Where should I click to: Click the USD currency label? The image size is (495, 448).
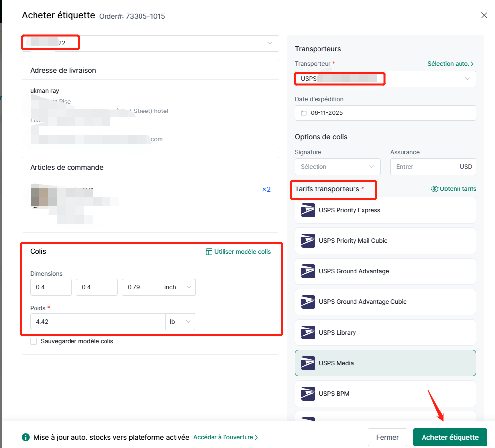coord(466,166)
